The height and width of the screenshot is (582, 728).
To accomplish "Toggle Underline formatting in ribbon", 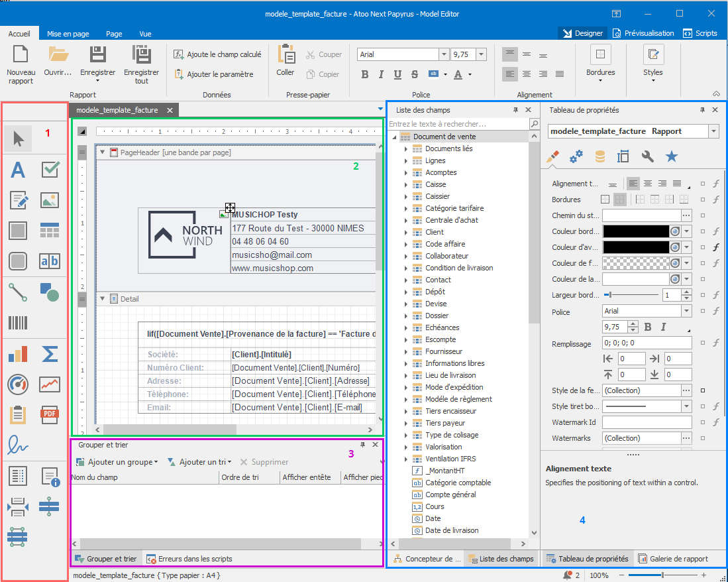I will [397, 74].
